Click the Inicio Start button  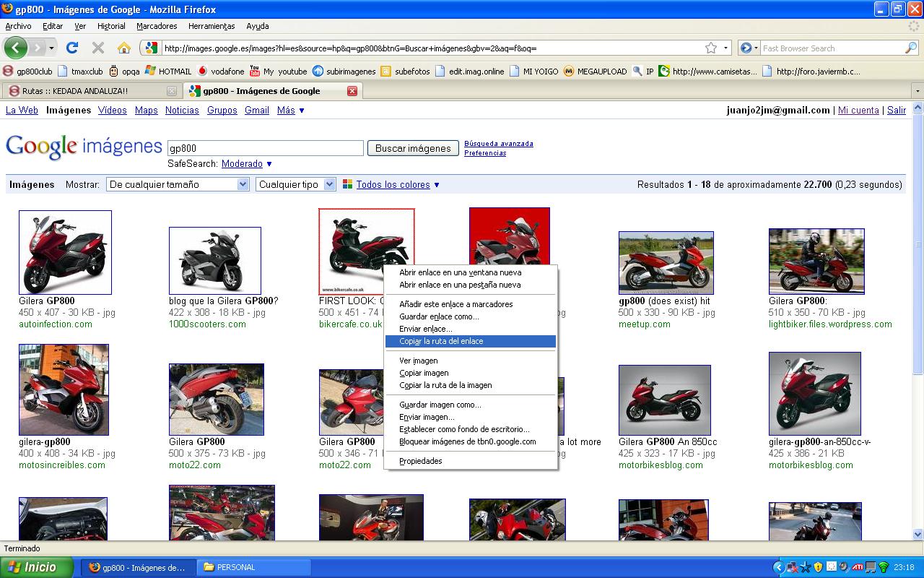point(36,567)
